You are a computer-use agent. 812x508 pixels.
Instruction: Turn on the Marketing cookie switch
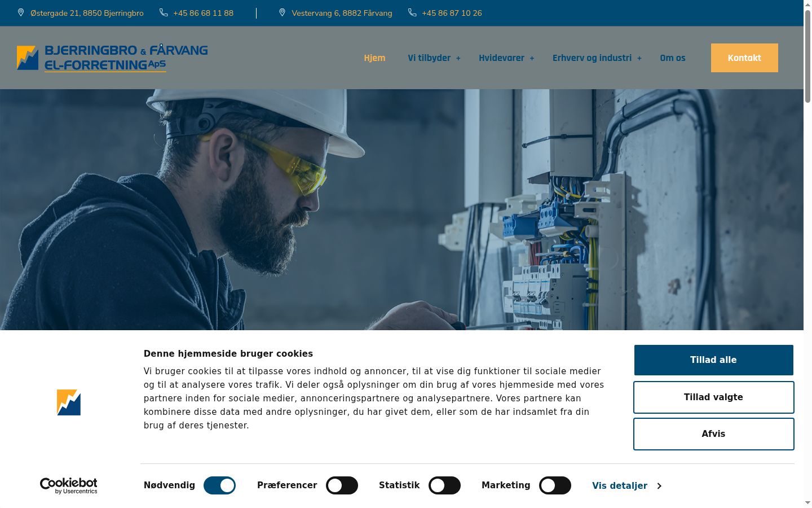tap(555, 485)
